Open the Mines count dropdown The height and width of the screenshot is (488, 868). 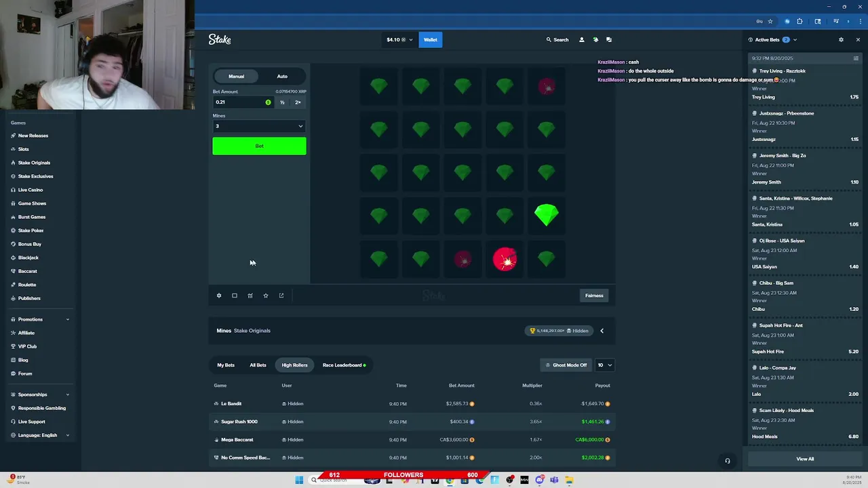pos(259,126)
